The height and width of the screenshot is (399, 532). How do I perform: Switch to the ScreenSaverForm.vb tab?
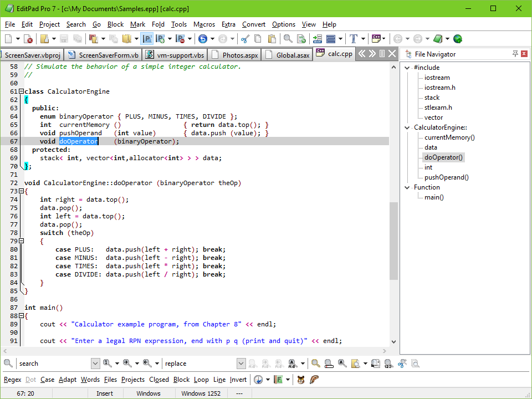(103, 55)
